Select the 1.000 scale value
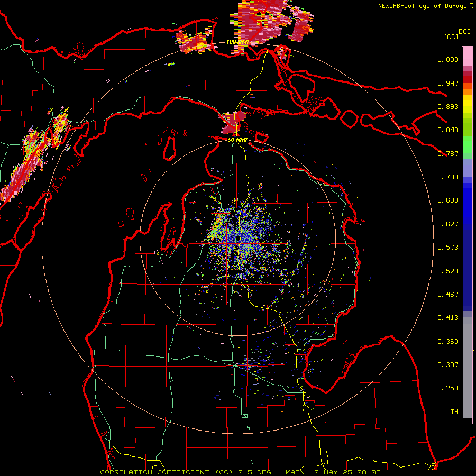Image resolution: width=476 pixels, height=476 pixels. pos(448,59)
